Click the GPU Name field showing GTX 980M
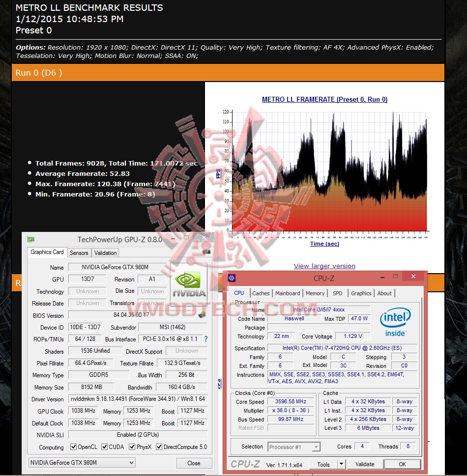 point(117,267)
